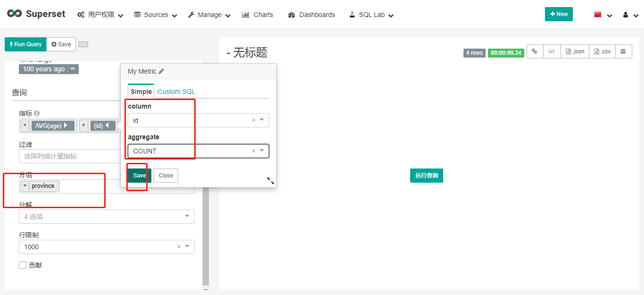Open the hamburger menu beside .csv button
This screenshot has width=644, height=295.
tap(623, 51)
